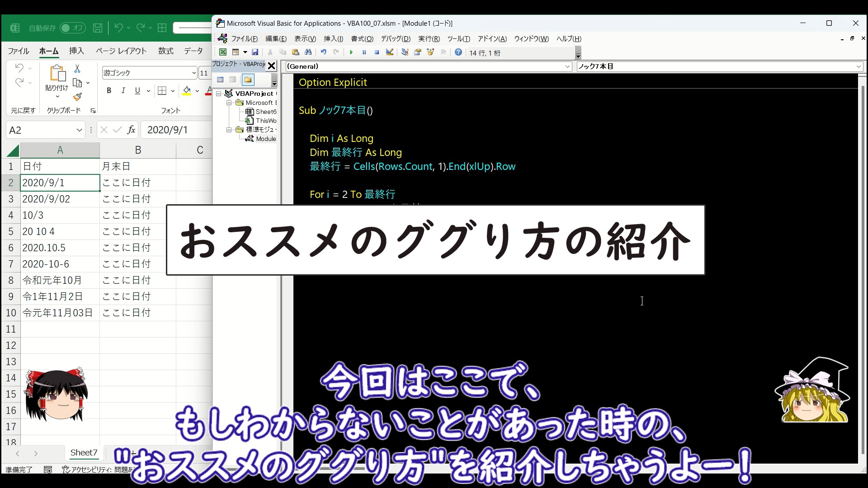The image size is (868, 488).
Task: Toggle the AutoSave switch in Excel
Action: [x=72, y=28]
